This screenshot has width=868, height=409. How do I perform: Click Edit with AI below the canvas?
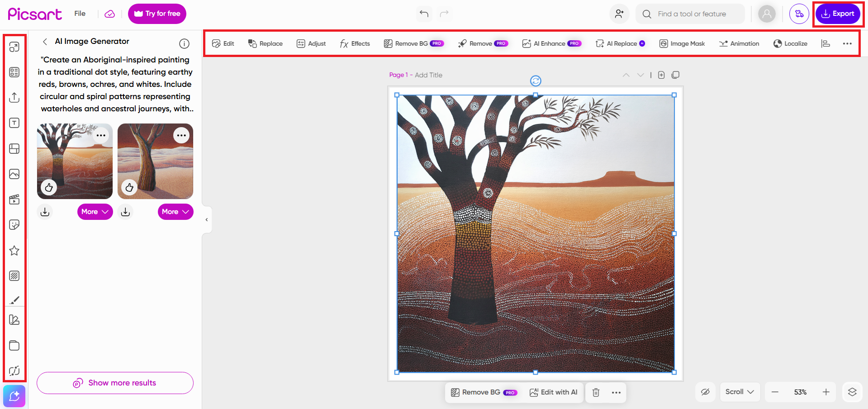[x=553, y=392]
